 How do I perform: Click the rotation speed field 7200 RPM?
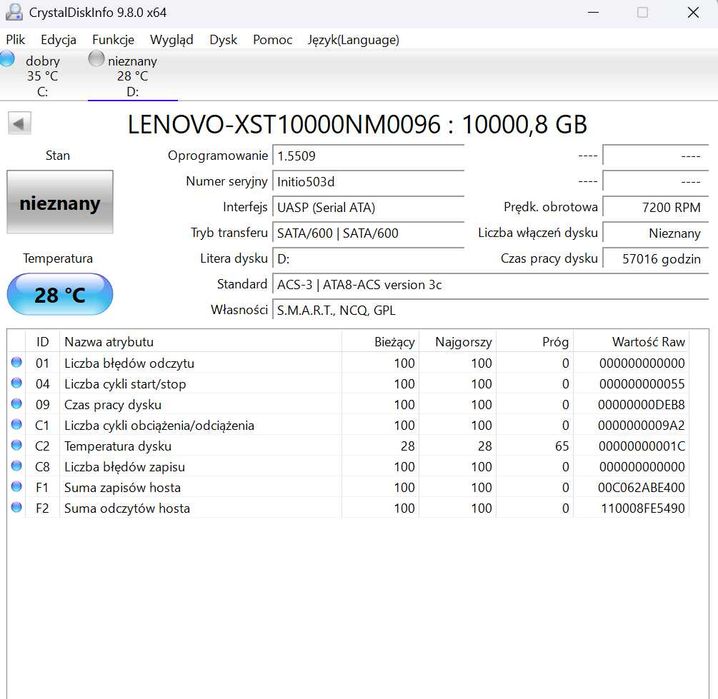click(656, 207)
